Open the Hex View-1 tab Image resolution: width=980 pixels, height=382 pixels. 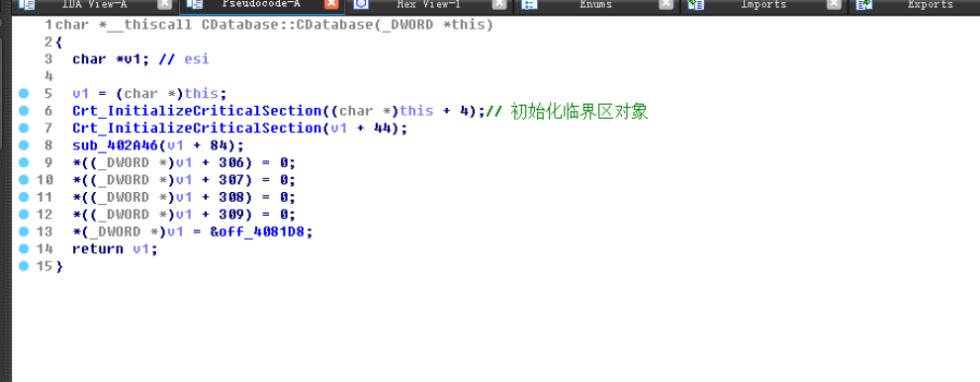coord(428,4)
